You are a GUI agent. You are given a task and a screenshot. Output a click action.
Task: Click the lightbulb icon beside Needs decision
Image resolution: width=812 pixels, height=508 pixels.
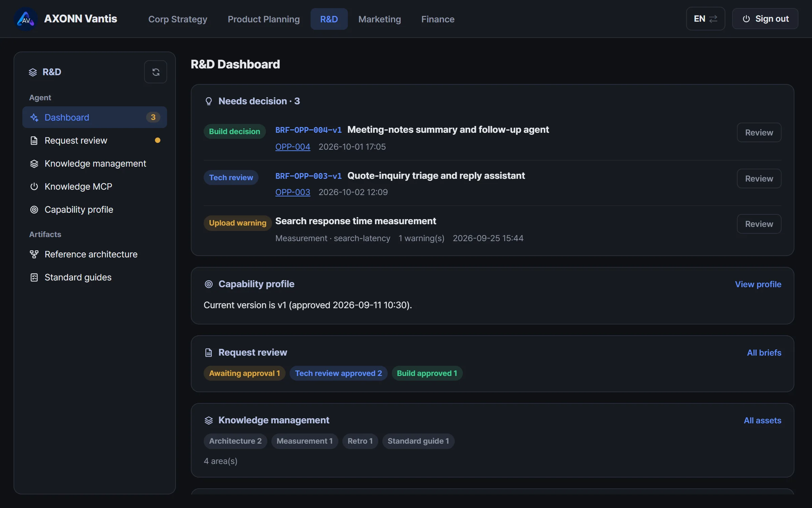coord(209,101)
